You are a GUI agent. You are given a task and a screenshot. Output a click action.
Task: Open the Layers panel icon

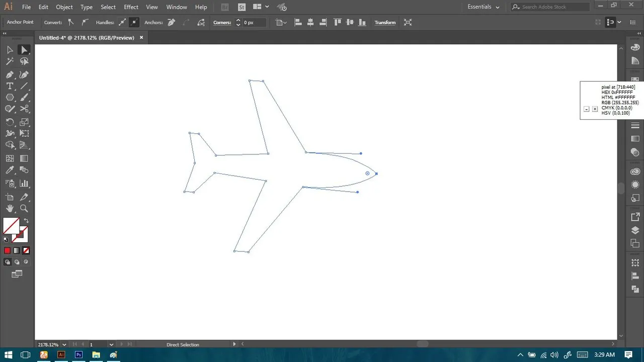(635, 230)
